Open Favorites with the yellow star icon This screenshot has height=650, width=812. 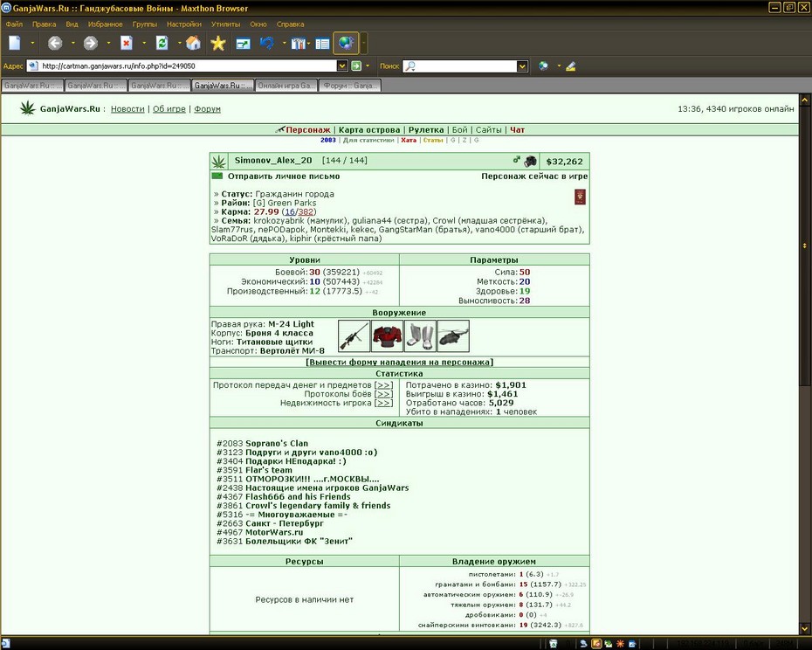click(218, 43)
